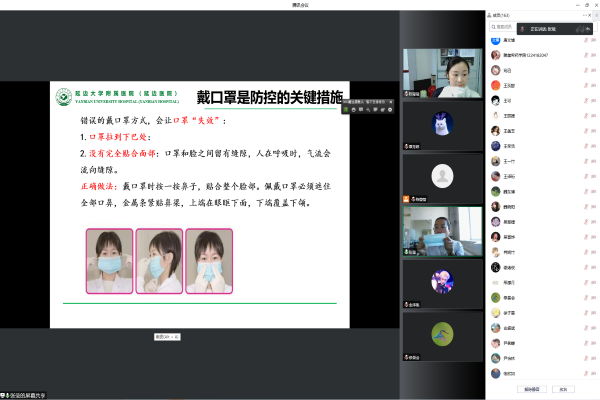Click the right button below member list
The height and width of the screenshot is (400, 600).
(562, 388)
